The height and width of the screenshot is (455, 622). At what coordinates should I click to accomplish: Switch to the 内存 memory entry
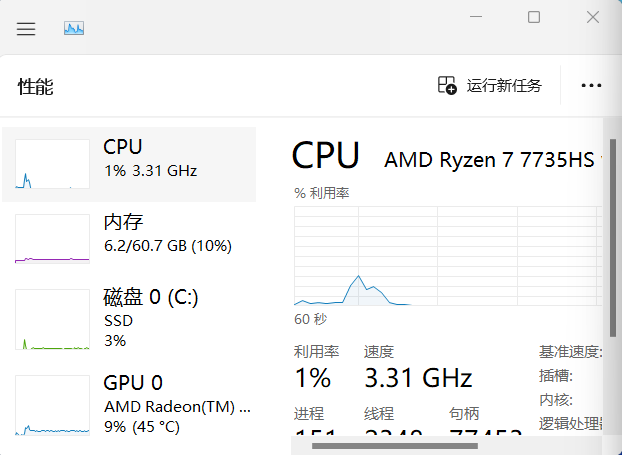pyautogui.click(x=129, y=239)
